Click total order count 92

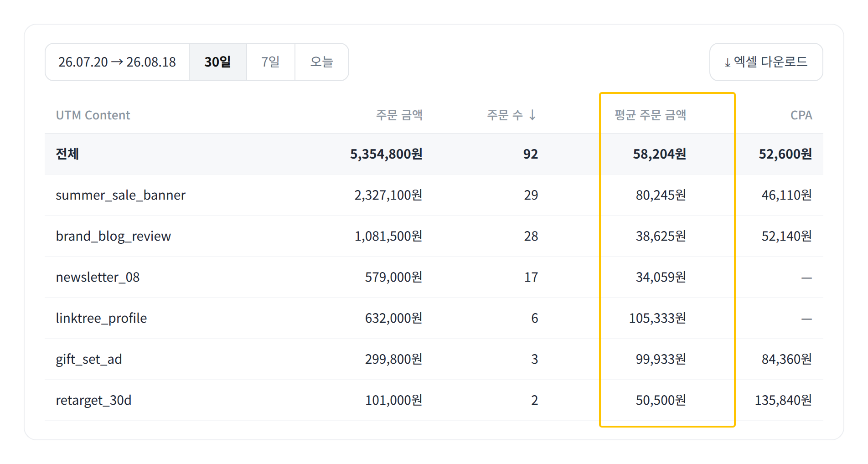click(531, 154)
